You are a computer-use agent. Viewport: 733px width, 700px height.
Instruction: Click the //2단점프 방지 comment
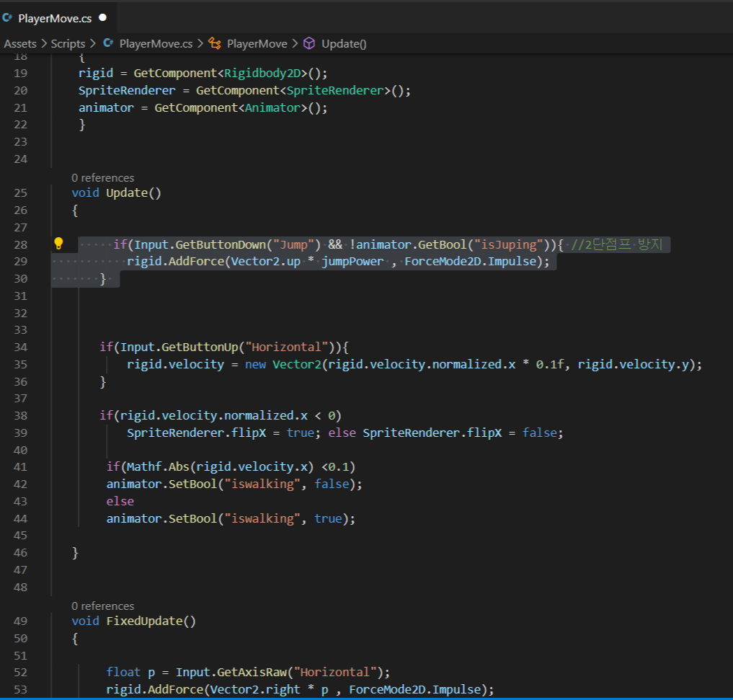[617, 244]
